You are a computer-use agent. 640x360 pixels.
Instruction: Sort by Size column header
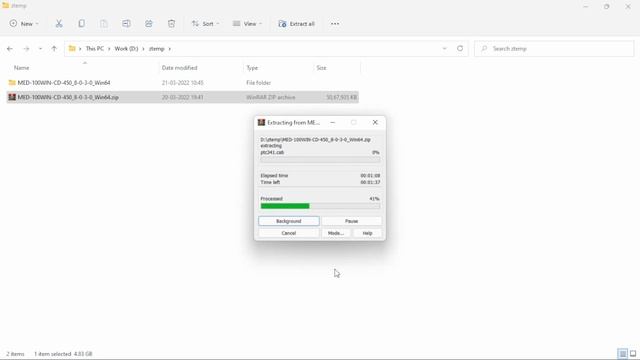point(321,68)
